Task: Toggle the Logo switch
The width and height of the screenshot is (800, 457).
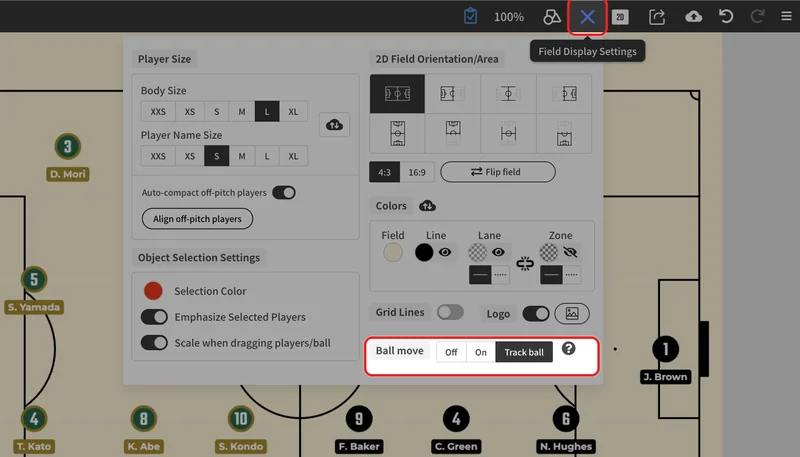Action: (x=536, y=313)
